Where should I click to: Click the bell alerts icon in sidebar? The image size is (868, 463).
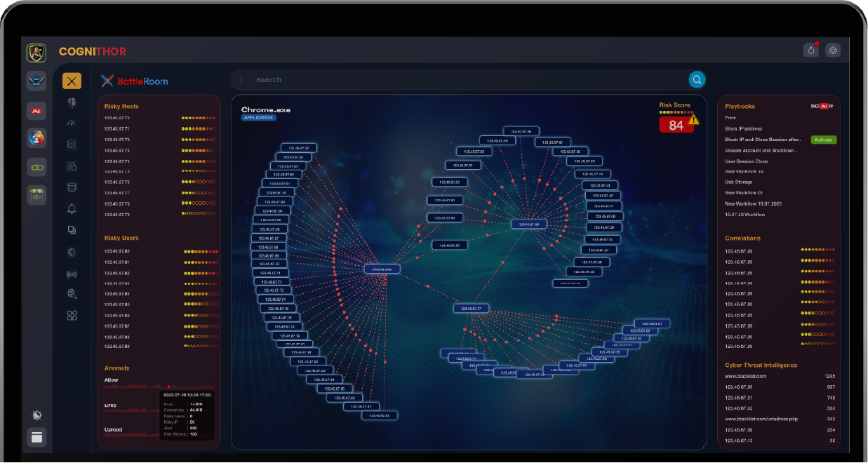click(x=72, y=208)
